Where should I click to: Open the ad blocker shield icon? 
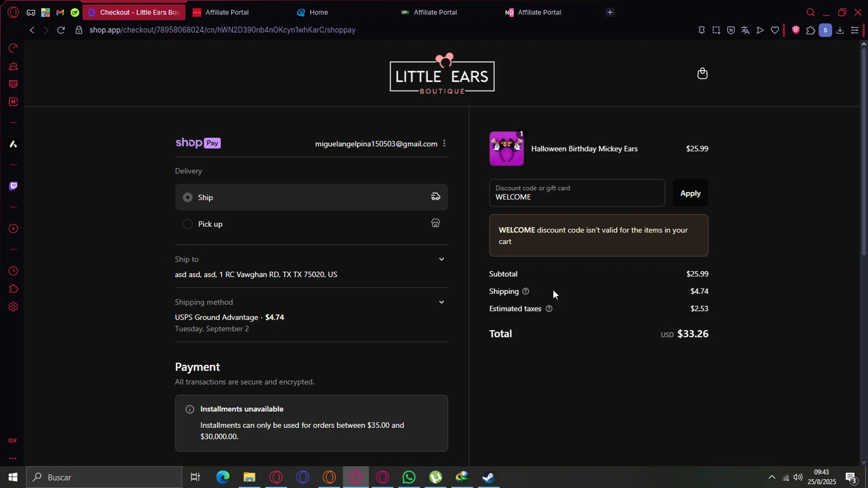[x=731, y=30]
